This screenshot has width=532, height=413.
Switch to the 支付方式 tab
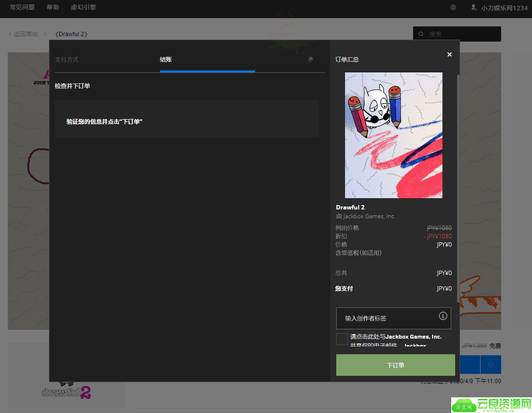tap(67, 60)
